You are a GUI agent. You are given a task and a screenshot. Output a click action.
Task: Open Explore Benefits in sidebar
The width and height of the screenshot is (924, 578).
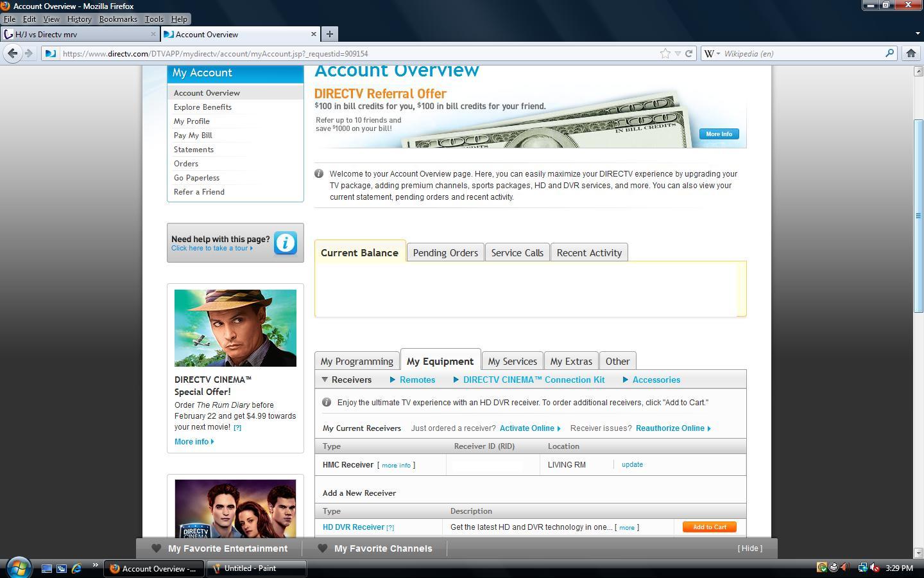click(203, 107)
